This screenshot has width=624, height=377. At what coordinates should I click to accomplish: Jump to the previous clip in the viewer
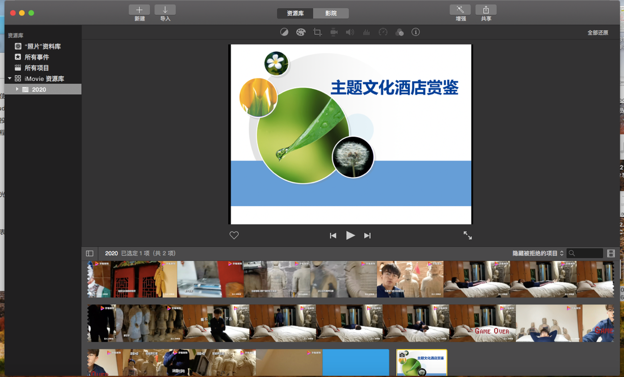(333, 236)
